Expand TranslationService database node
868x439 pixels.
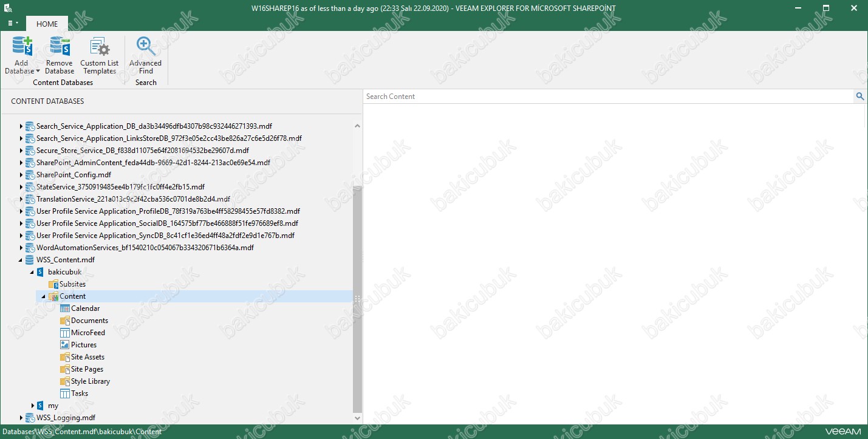(21, 199)
